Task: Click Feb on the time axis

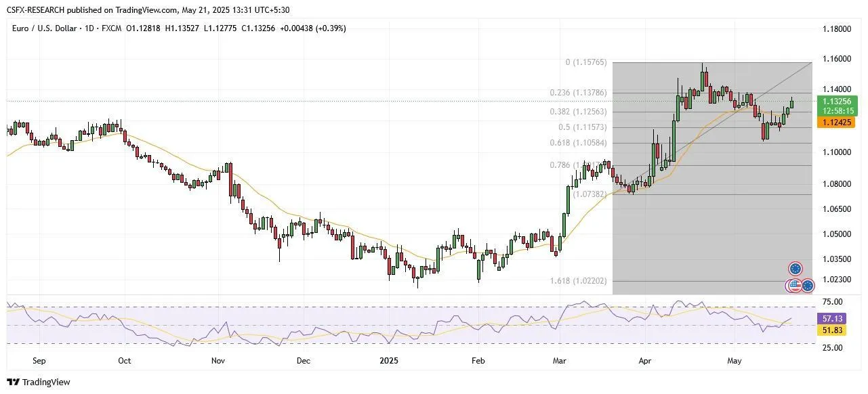Action: point(478,361)
